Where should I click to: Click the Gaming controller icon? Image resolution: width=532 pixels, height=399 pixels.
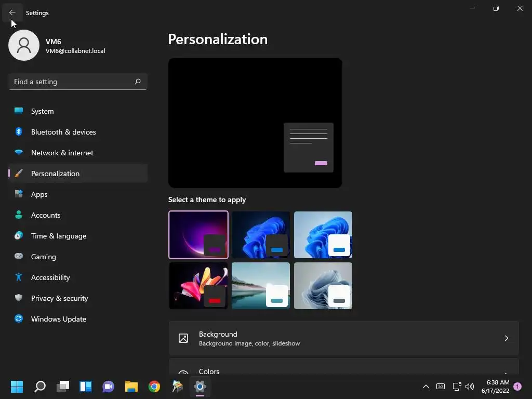(x=19, y=256)
